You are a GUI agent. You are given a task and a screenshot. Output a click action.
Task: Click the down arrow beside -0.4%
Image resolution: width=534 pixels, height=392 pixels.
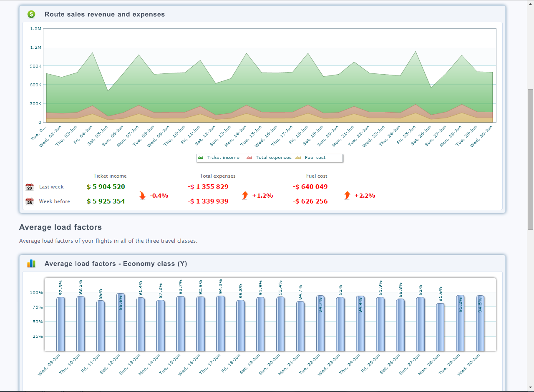(143, 196)
